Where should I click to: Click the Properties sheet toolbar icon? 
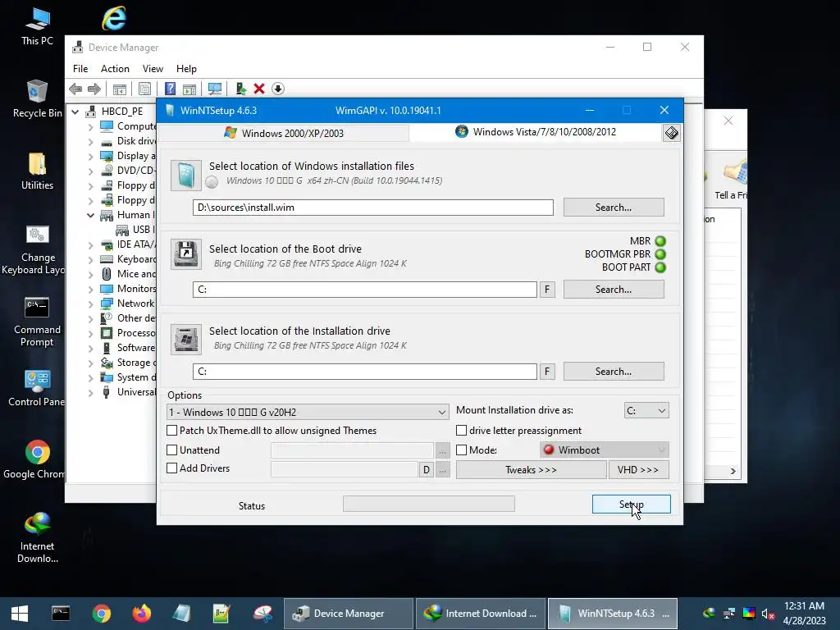144,89
